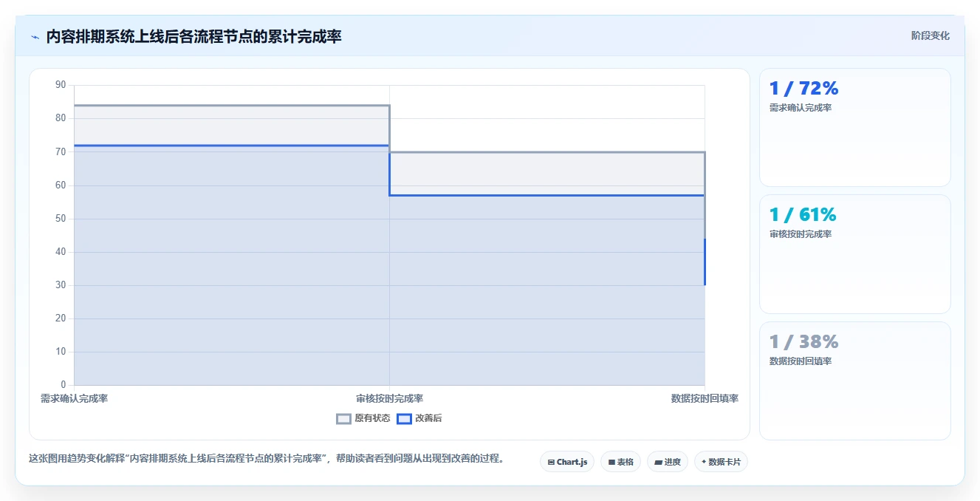Click x-axis label 数据按时回填率

(705, 398)
